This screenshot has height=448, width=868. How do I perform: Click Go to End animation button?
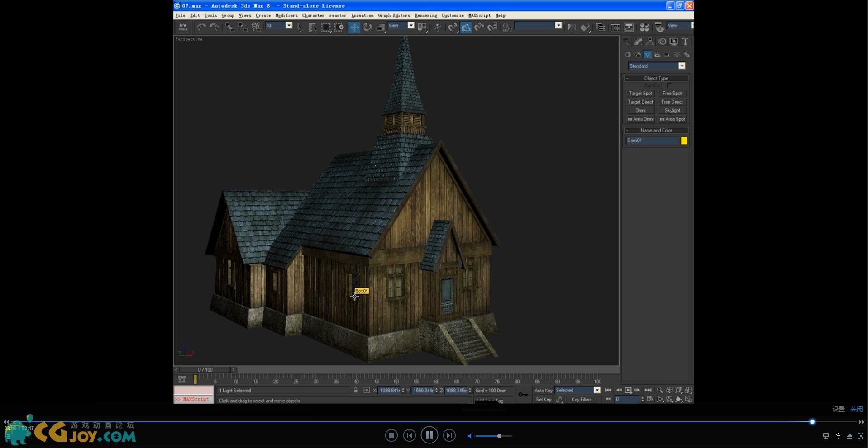click(648, 390)
